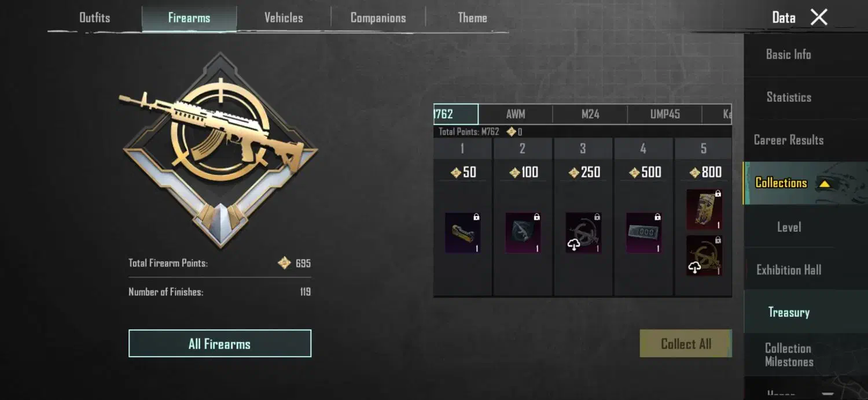This screenshot has width=868, height=400.
Task: Open the Statistics sidebar item
Action: (789, 97)
